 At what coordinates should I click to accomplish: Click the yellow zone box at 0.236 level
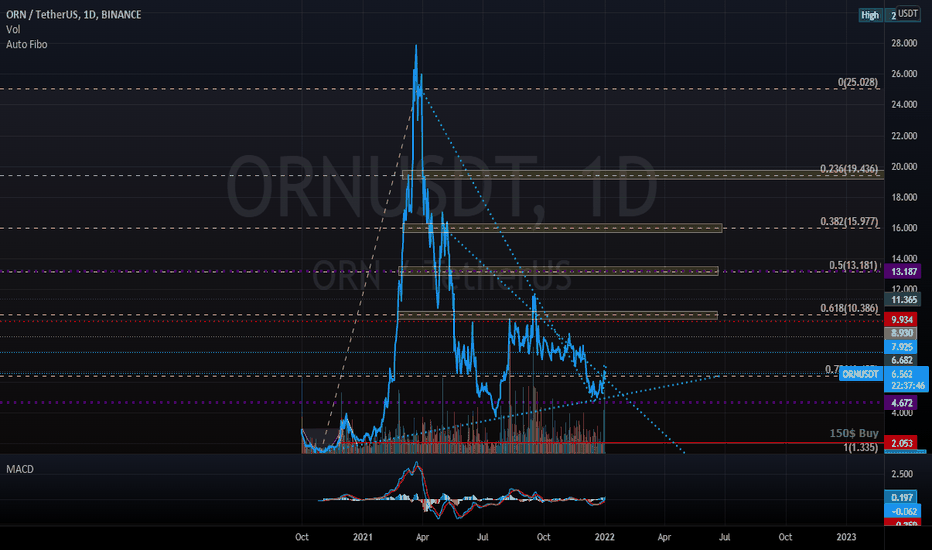click(x=643, y=175)
